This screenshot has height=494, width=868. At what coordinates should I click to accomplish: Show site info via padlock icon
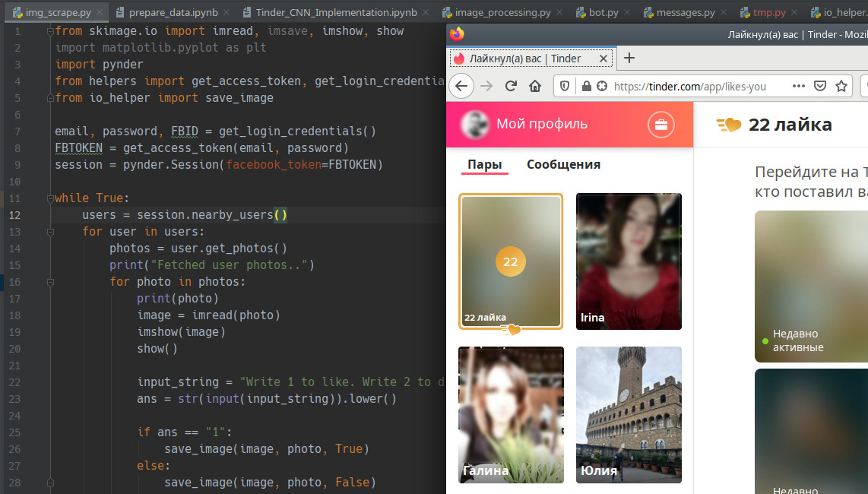586,86
